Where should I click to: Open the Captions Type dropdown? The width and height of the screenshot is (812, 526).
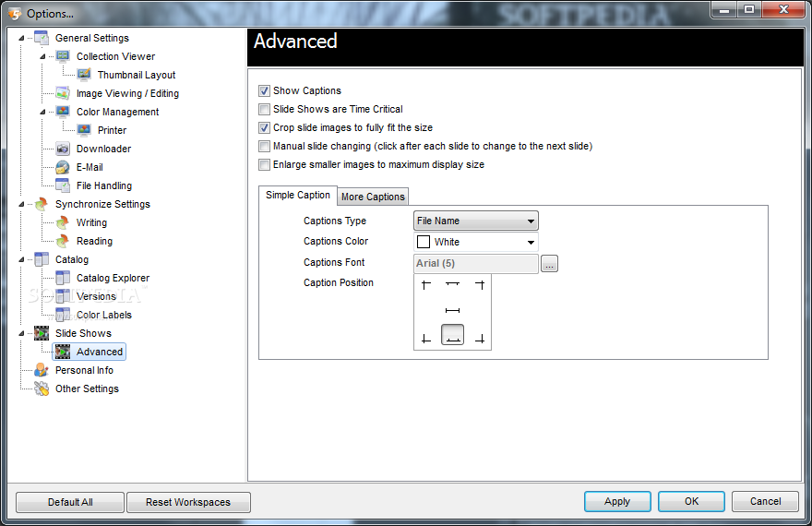point(476,221)
